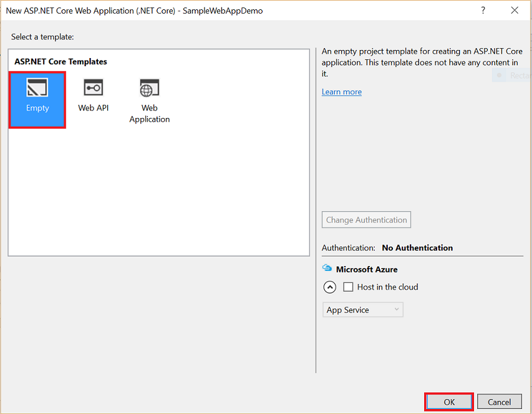Click the 'Authentication:' label
Viewport: 532px width, 414px height.
click(x=349, y=248)
